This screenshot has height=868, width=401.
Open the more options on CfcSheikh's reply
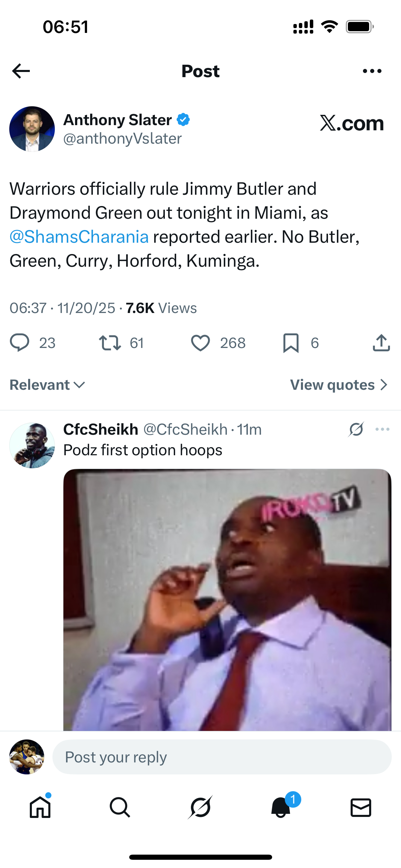382,429
